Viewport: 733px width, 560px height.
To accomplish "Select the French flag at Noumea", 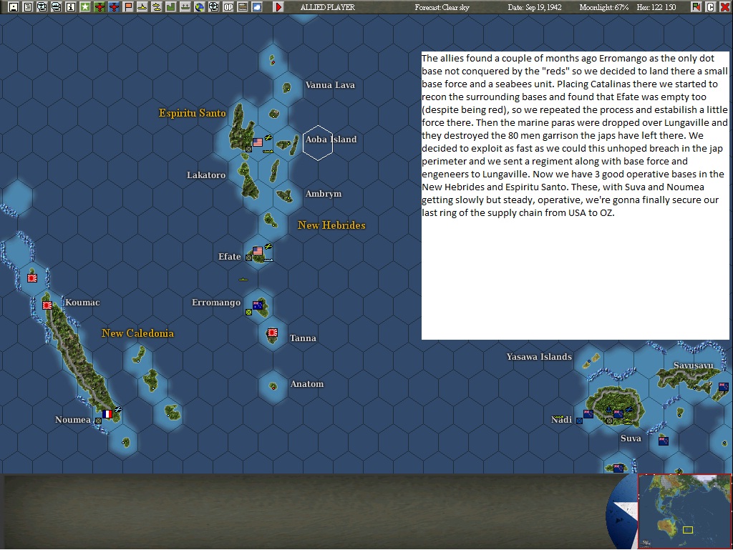I will (x=107, y=414).
